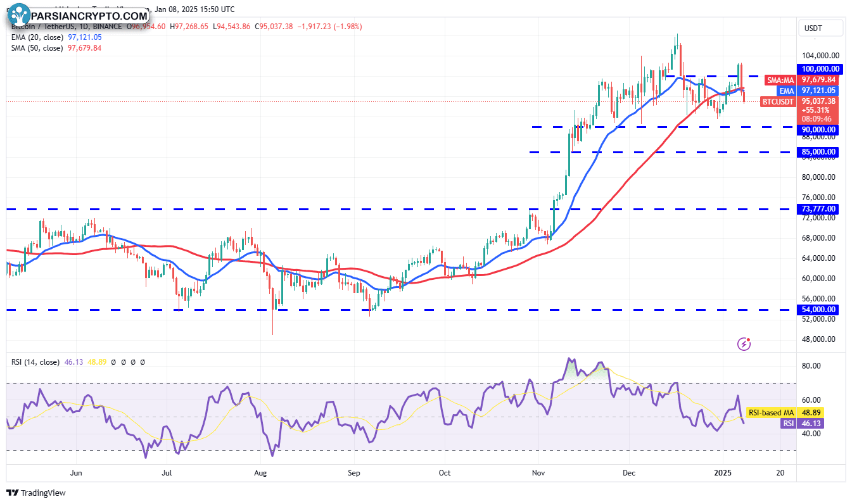Image resolution: width=852 pixels, height=504 pixels.
Task: Click the RSI-based MA 48.89 label
Action: [x=784, y=413]
